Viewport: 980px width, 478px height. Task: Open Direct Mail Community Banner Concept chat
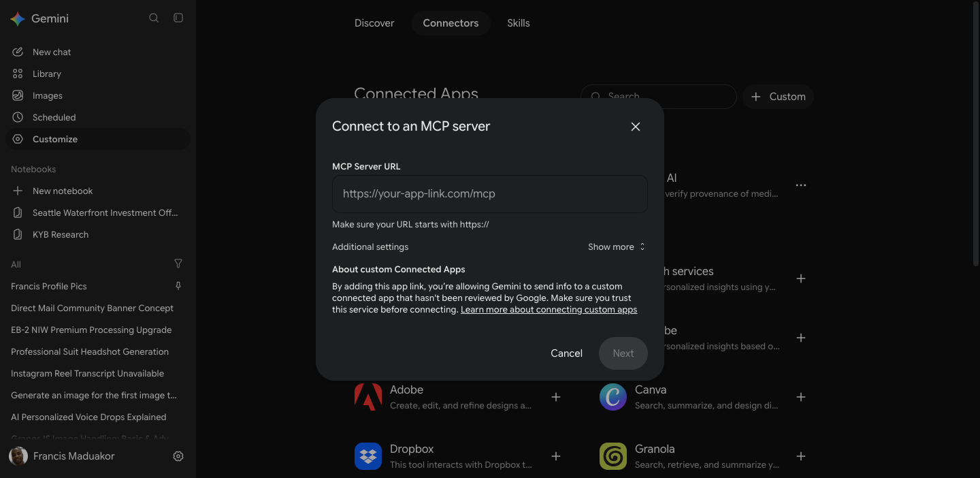click(98, 308)
